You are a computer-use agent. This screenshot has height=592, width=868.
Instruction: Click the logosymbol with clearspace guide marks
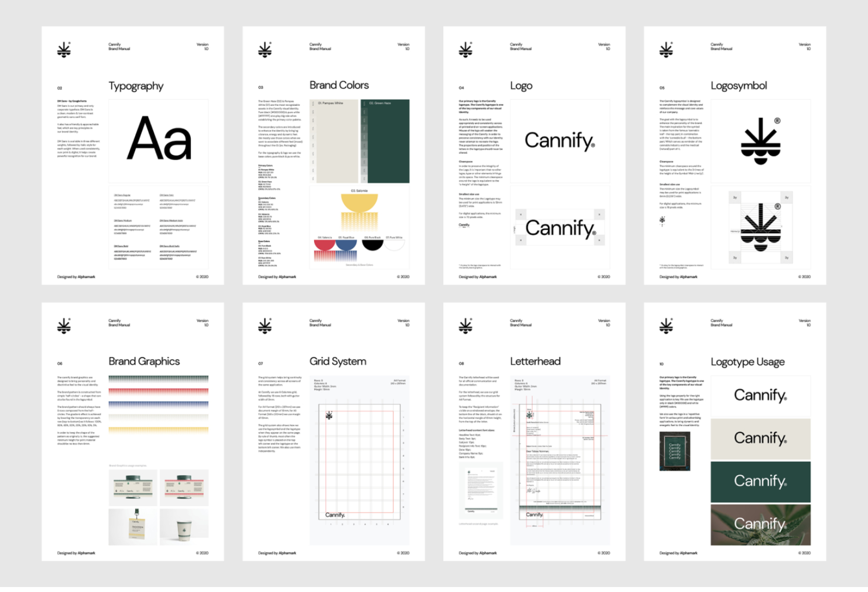point(760,227)
